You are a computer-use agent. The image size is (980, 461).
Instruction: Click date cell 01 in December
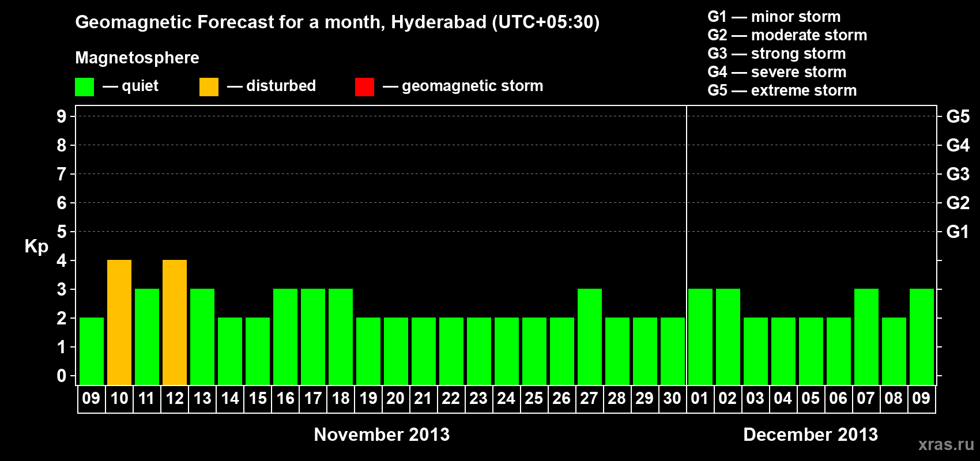[700, 399]
